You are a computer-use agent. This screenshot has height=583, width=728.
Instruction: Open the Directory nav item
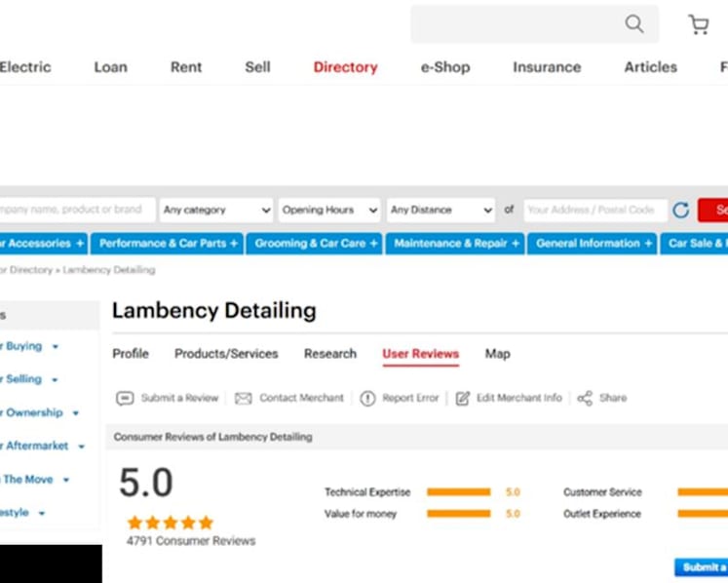(345, 67)
